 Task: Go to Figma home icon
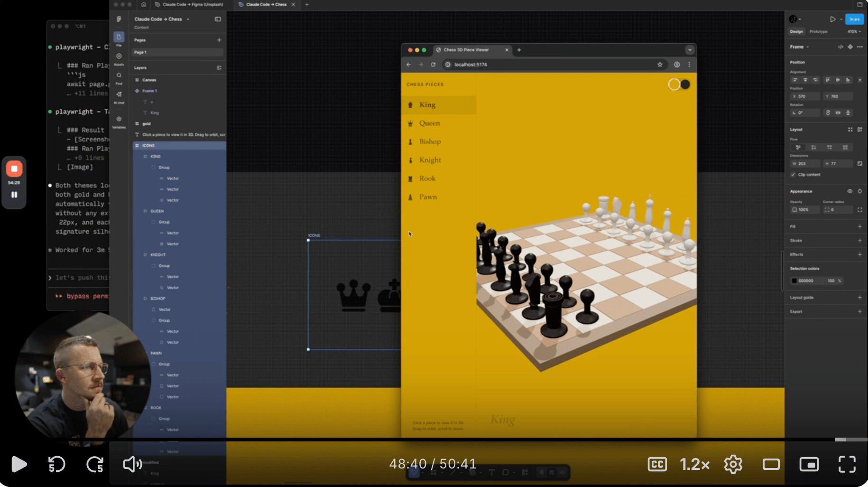[x=144, y=4]
